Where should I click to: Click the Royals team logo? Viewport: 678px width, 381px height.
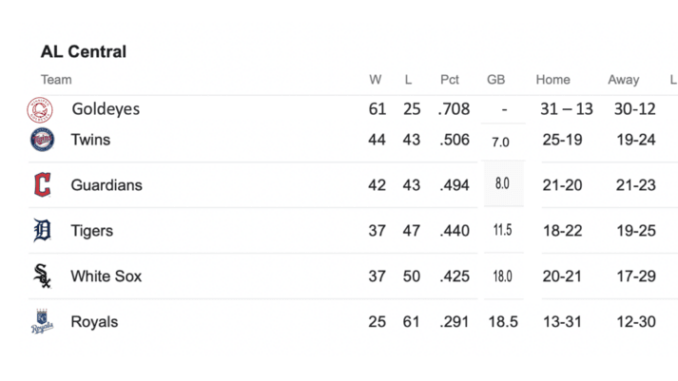tap(42, 321)
